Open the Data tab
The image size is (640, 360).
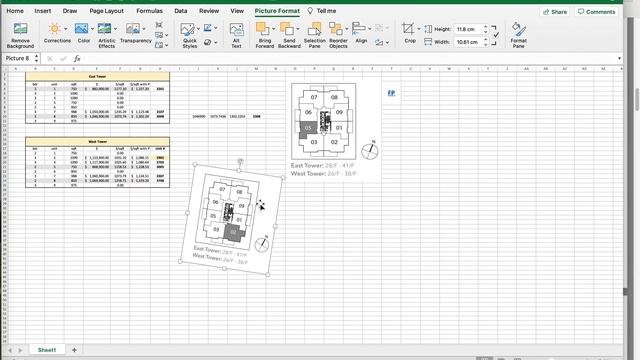coord(181,11)
